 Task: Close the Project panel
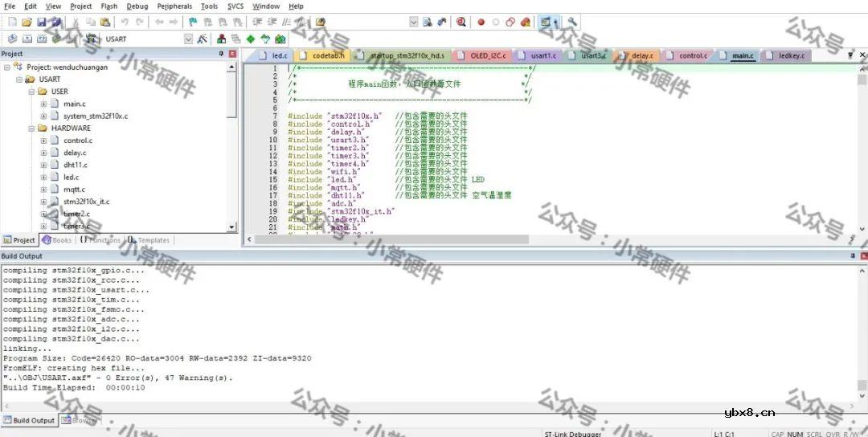click(x=232, y=54)
